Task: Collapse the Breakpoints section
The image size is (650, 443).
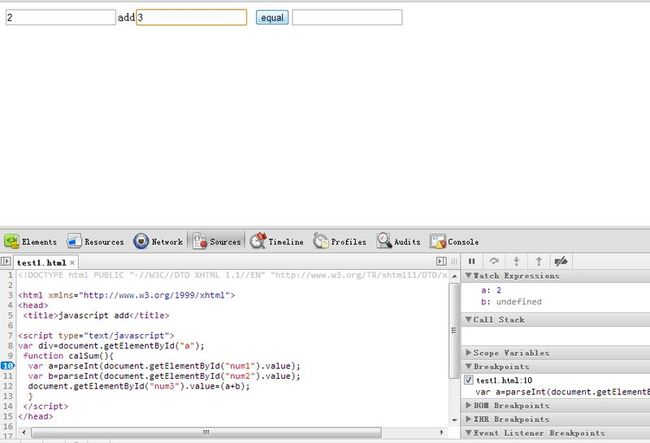Action: click(x=469, y=366)
